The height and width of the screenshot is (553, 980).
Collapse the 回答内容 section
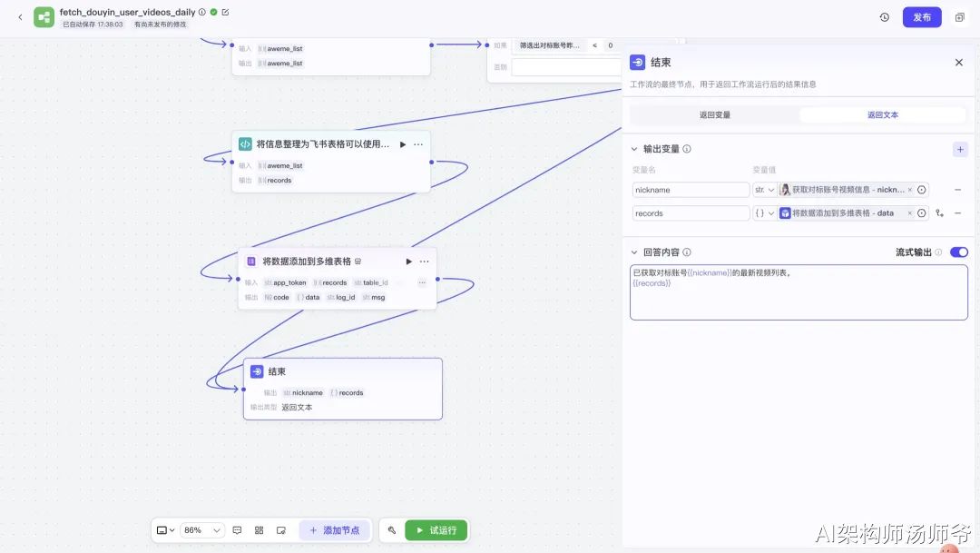tap(633, 252)
